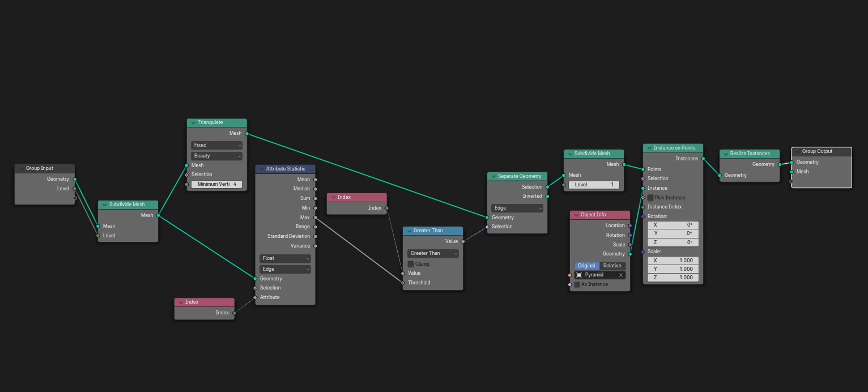The image size is (868, 392).
Task: Collapse the Realize Instances node
Action: pos(725,154)
